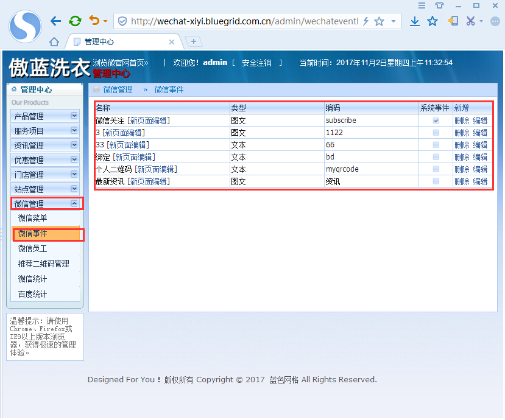
Task: Open the hamburger menu at top right
Action: point(422,6)
